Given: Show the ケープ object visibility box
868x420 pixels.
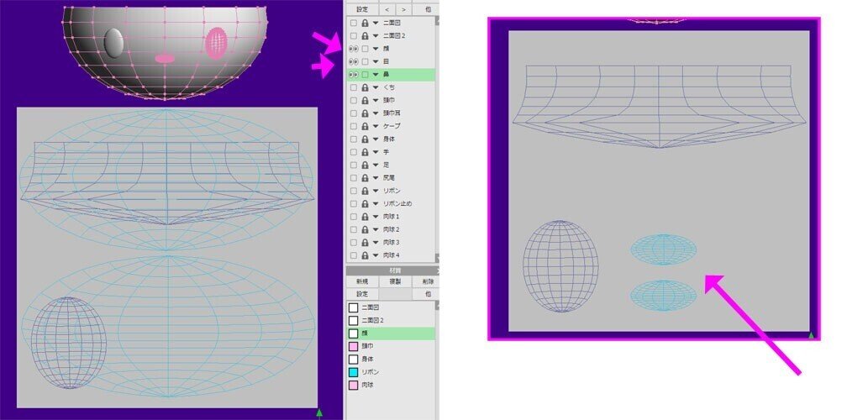Looking at the screenshot, I should 353,126.
